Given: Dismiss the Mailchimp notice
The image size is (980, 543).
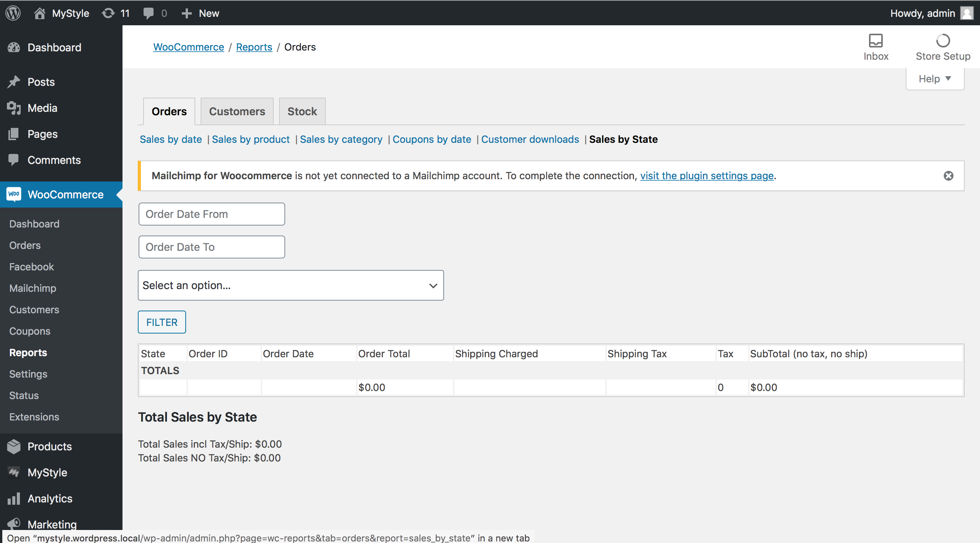Looking at the screenshot, I should (x=948, y=176).
